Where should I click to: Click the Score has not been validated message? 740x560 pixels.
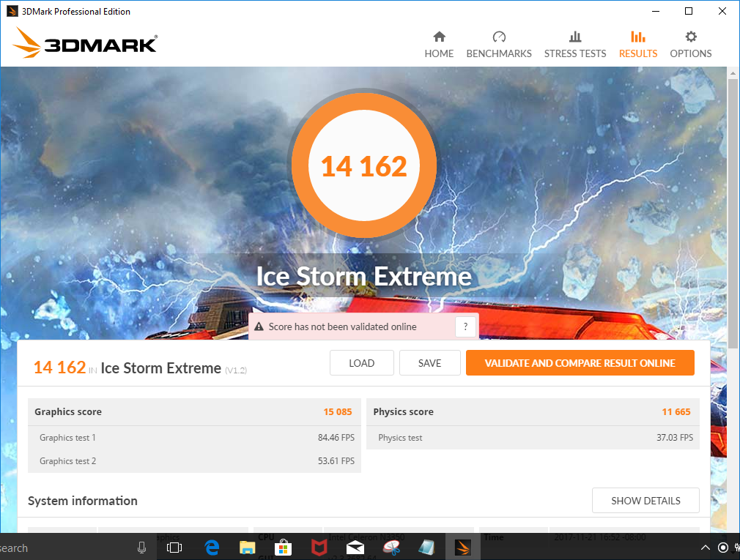click(x=343, y=326)
